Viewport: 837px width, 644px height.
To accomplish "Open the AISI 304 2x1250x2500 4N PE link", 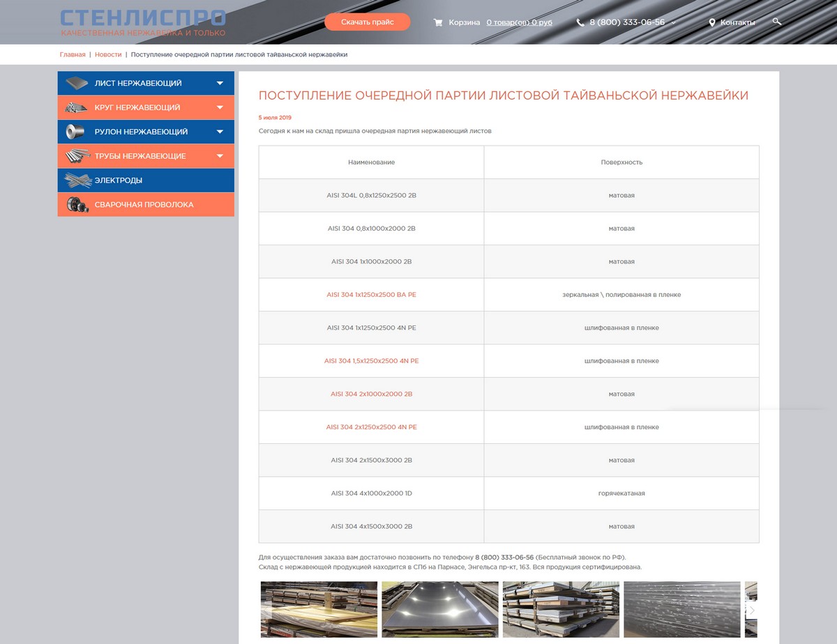I will pos(371,427).
